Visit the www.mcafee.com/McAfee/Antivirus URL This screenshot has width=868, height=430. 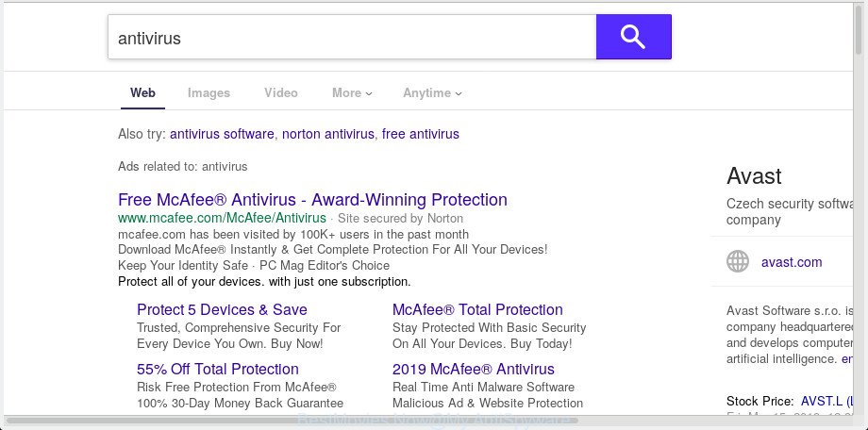222,218
